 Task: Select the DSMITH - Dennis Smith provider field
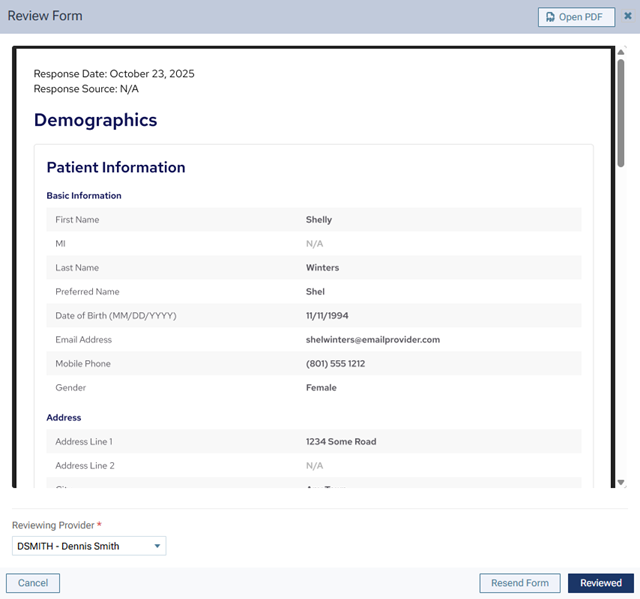82,546
